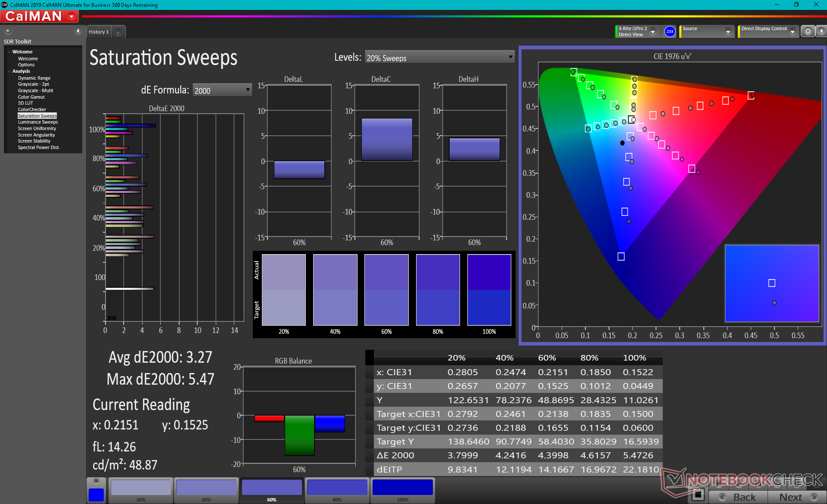Open ColorChecker in the Analysis list
Screen dimensions: 827x504
coord(32,109)
